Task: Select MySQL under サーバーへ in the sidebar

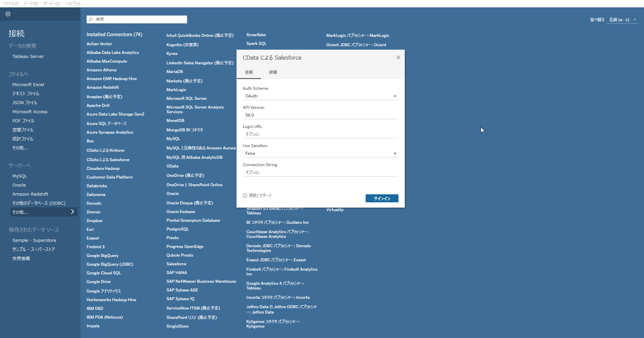Action: [x=19, y=176]
